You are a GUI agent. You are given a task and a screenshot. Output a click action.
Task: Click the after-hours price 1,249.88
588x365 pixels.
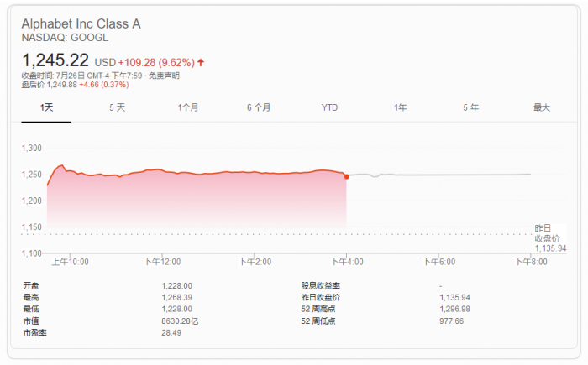point(62,85)
